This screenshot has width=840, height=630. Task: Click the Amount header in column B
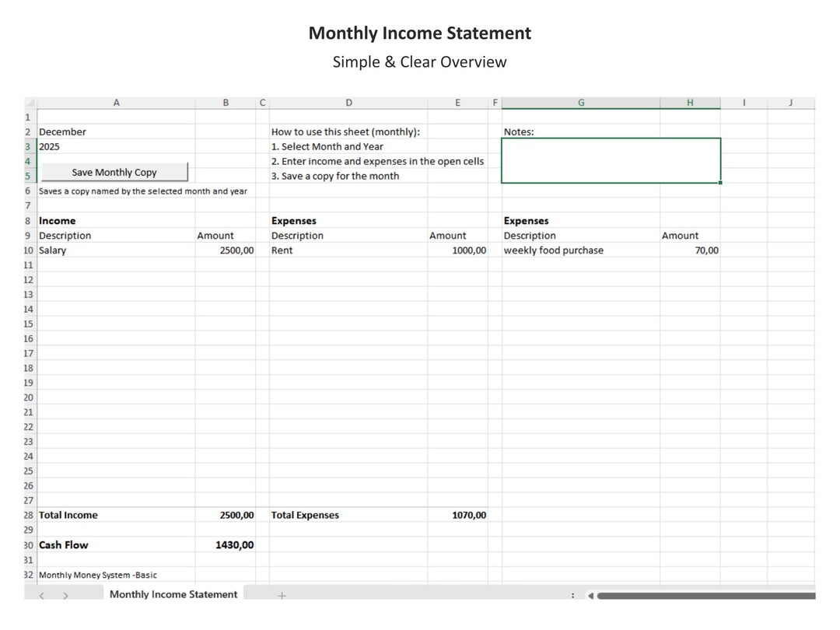pyautogui.click(x=226, y=236)
